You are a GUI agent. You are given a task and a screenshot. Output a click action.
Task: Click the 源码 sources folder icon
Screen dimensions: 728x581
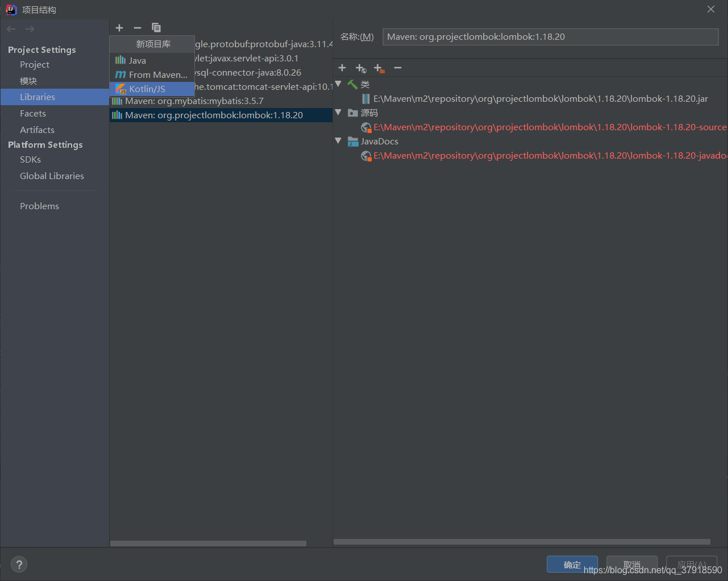pos(353,113)
